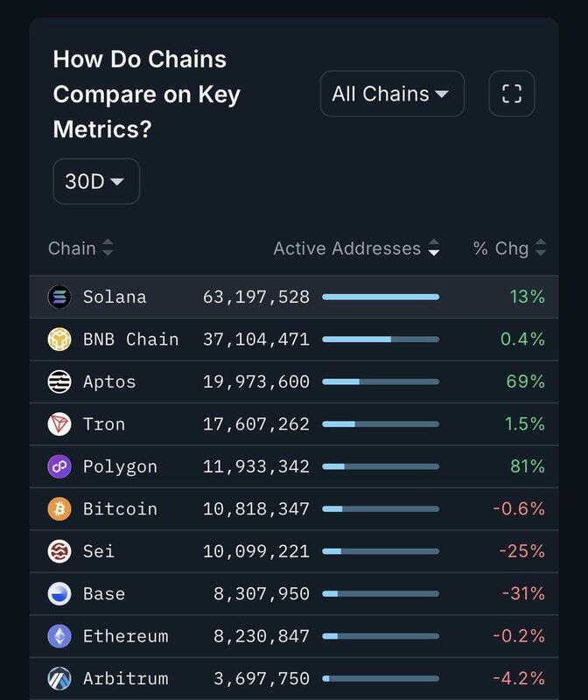588x700 pixels.
Task: Open the All Chains dropdown
Action: click(x=391, y=94)
